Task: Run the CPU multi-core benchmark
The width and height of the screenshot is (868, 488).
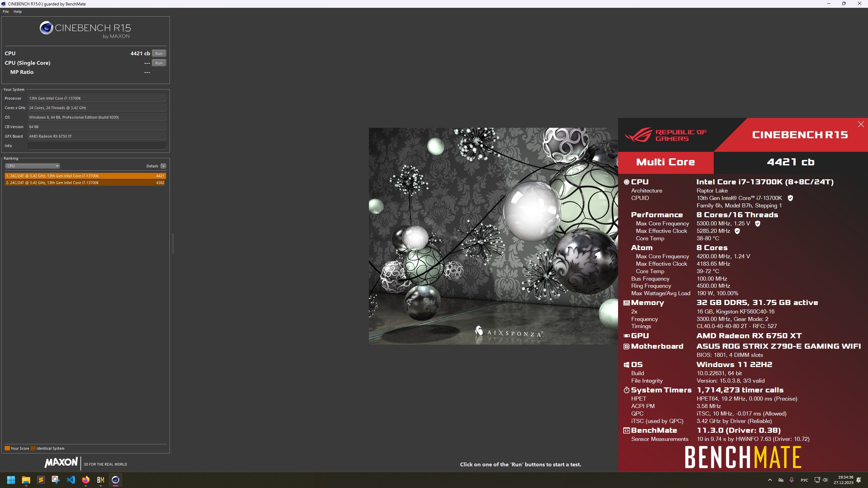Action: (159, 54)
